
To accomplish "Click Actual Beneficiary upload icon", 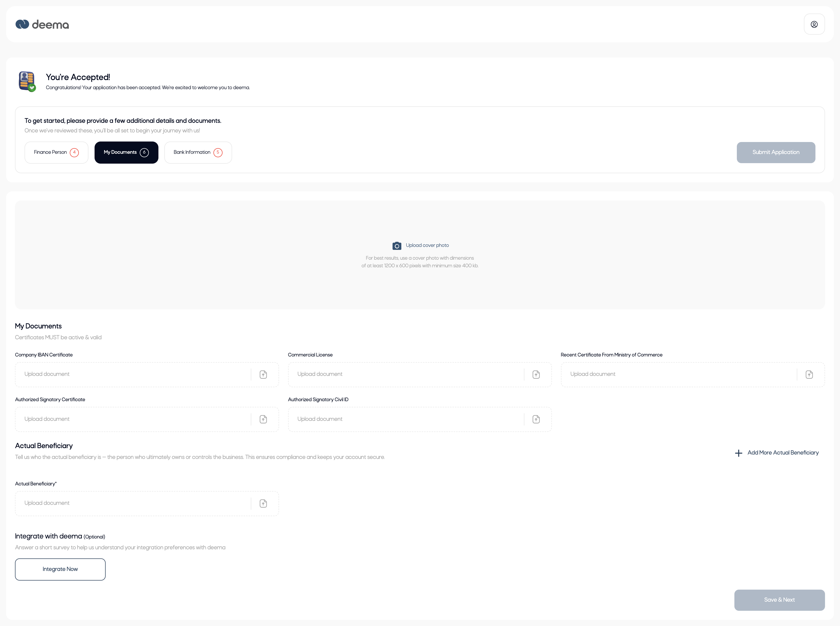I will (x=263, y=503).
